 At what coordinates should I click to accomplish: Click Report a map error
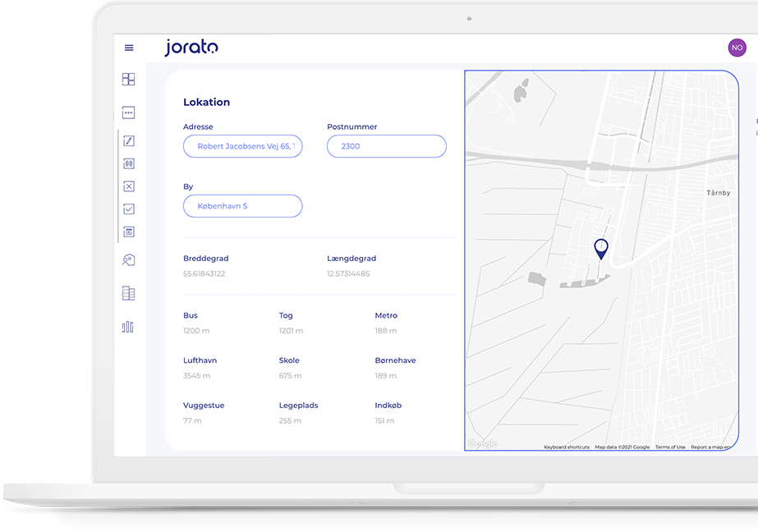(710, 447)
